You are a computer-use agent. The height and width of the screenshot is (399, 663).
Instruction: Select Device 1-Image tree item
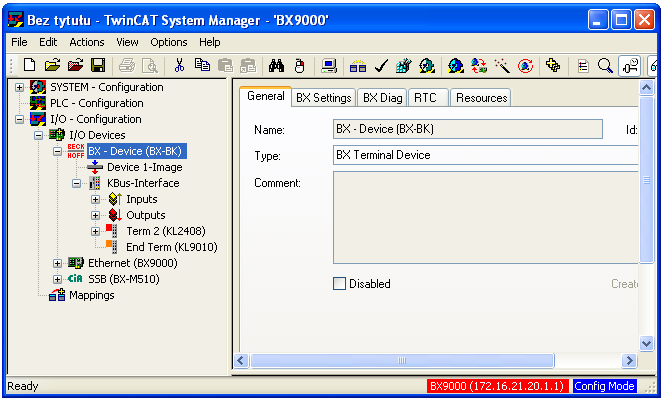coord(145,167)
